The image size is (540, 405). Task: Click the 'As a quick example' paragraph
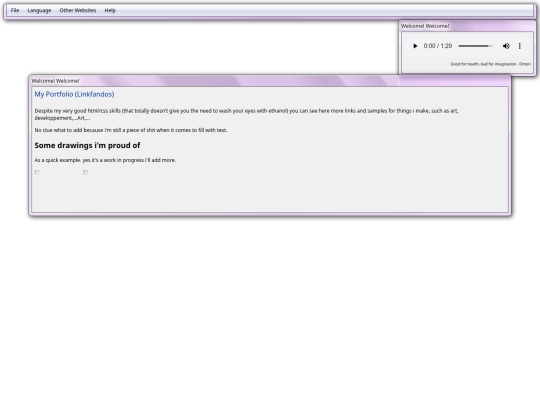105,160
